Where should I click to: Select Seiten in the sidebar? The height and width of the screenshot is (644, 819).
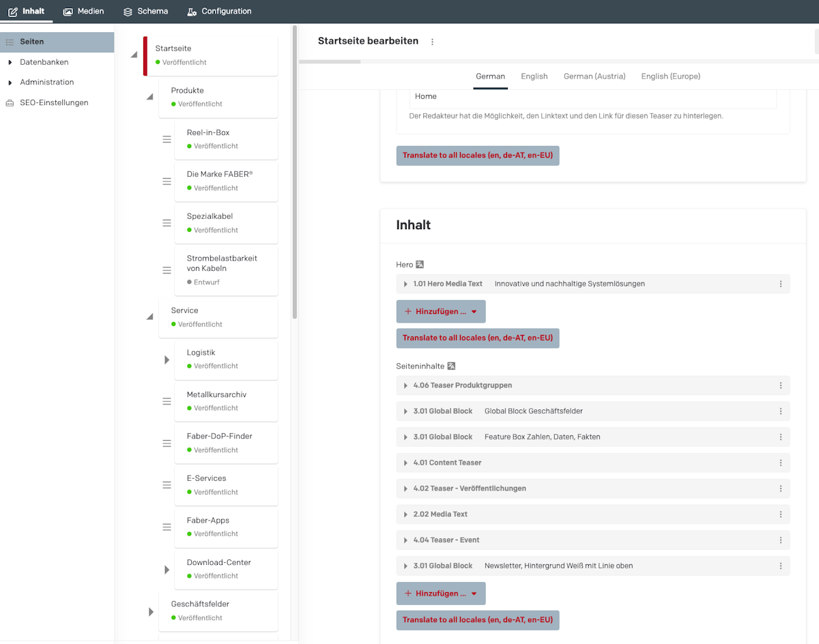click(x=57, y=42)
